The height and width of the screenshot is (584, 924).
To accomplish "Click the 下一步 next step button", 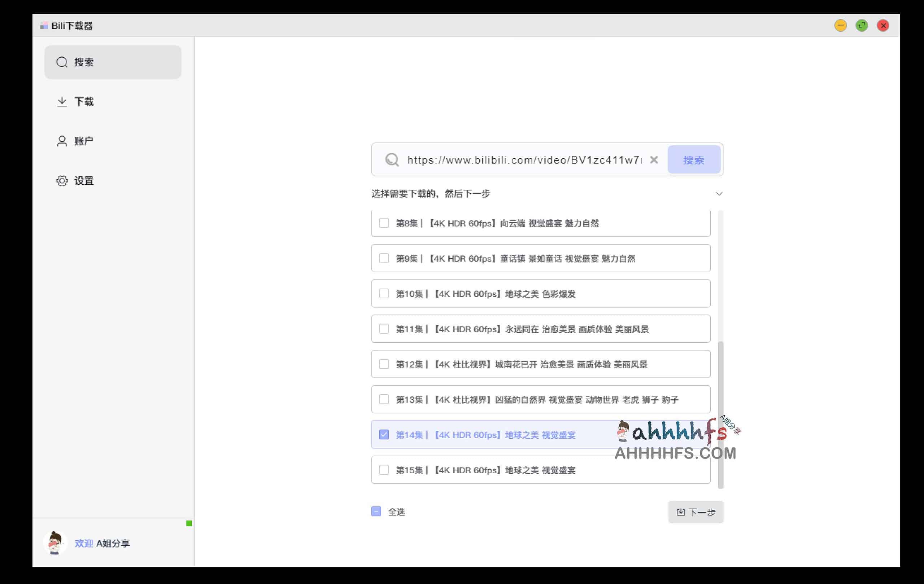I will [x=696, y=511].
